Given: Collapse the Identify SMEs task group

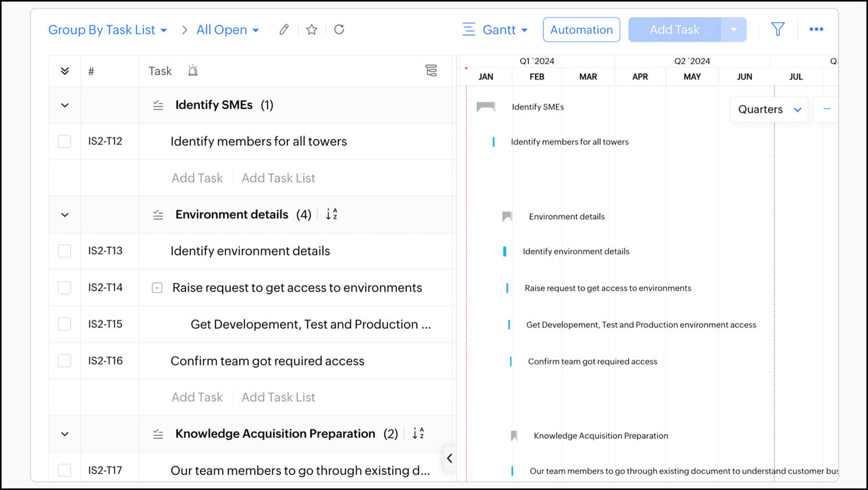Looking at the screenshot, I should click(64, 105).
